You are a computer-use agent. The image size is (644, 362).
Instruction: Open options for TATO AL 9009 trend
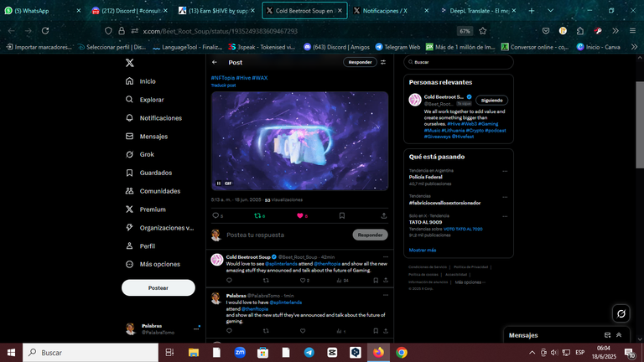coord(505,216)
